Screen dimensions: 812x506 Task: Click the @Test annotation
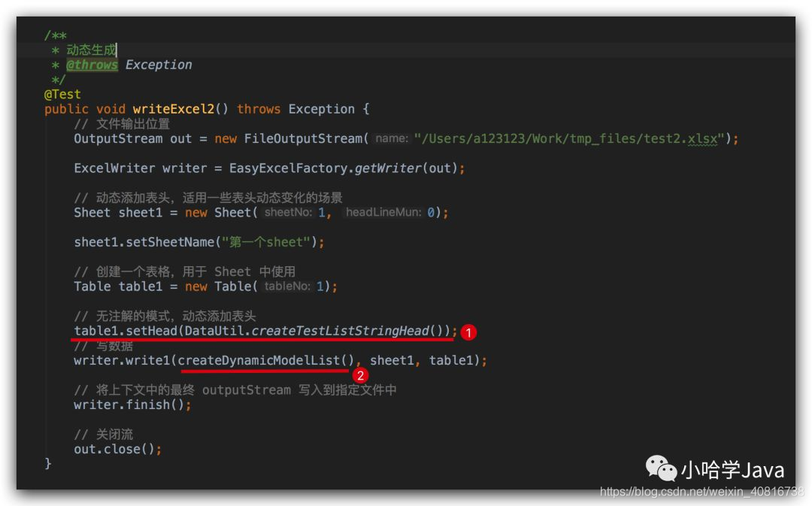[62, 94]
